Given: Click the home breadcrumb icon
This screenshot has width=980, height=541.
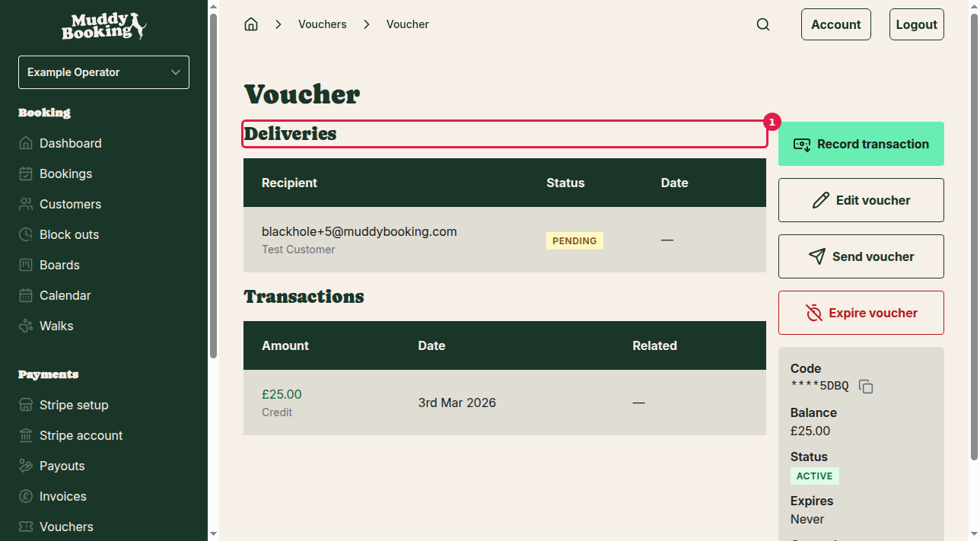Looking at the screenshot, I should click(251, 24).
